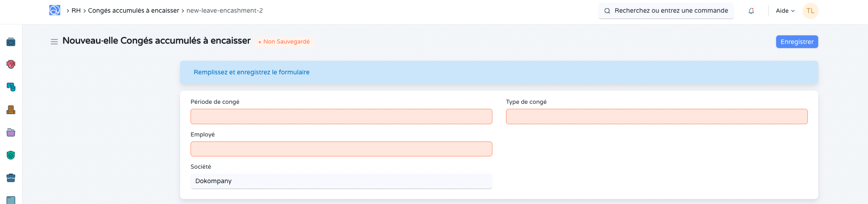Open the Type de congé field
The width and height of the screenshot is (868, 204).
[656, 117]
